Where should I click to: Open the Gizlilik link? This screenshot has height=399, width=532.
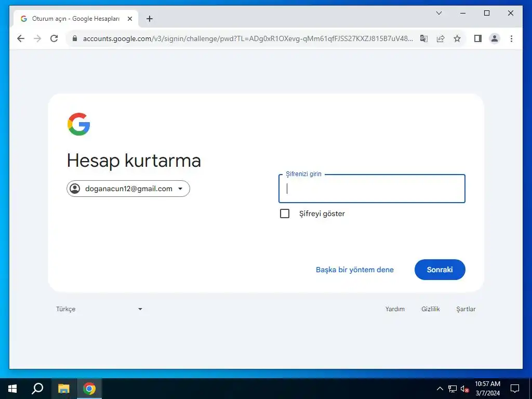(431, 309)
